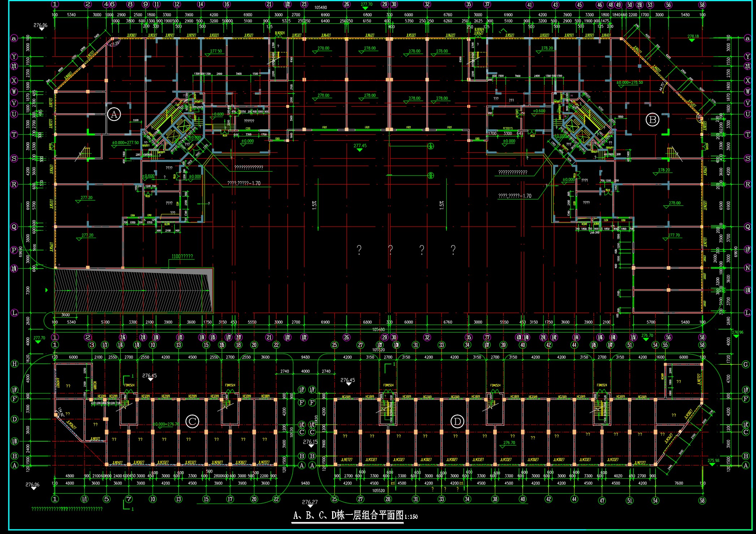Viewport: 756px width, 534px height.
Task: Click grid axis bubble 14
Action: 201,4
